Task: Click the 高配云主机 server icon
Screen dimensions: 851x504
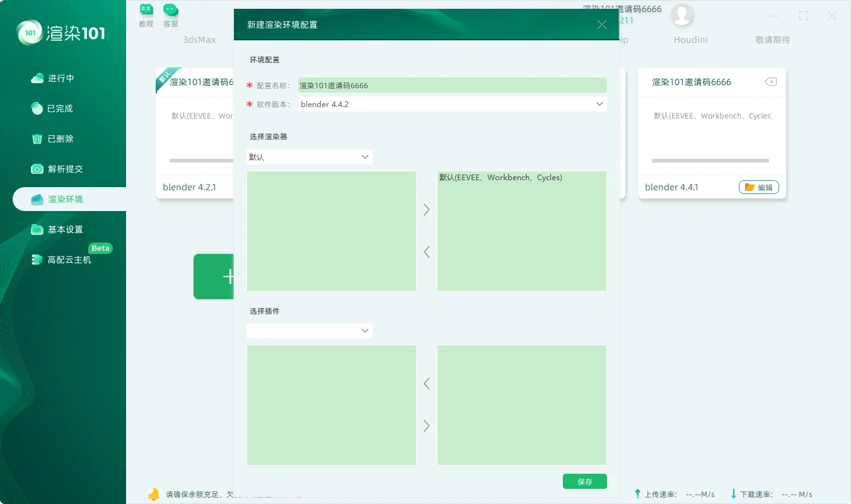Action: [37, 260]
